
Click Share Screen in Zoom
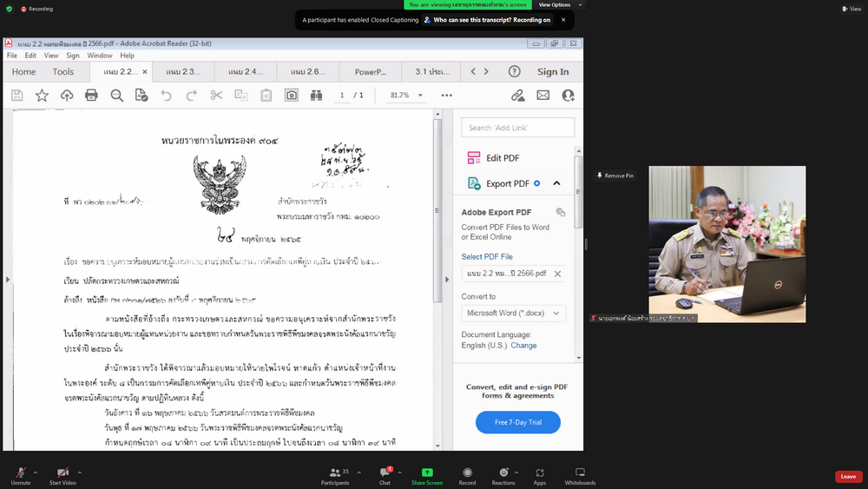[427, 476]
